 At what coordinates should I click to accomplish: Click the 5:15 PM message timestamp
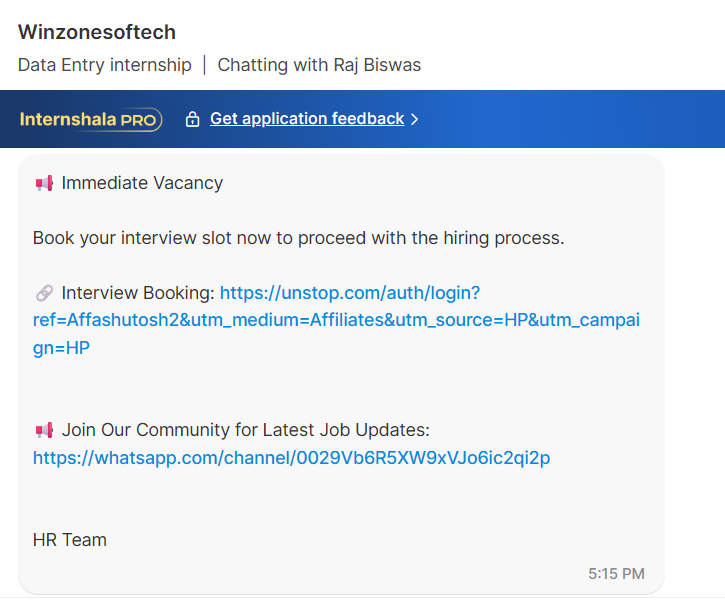(616, 574)
